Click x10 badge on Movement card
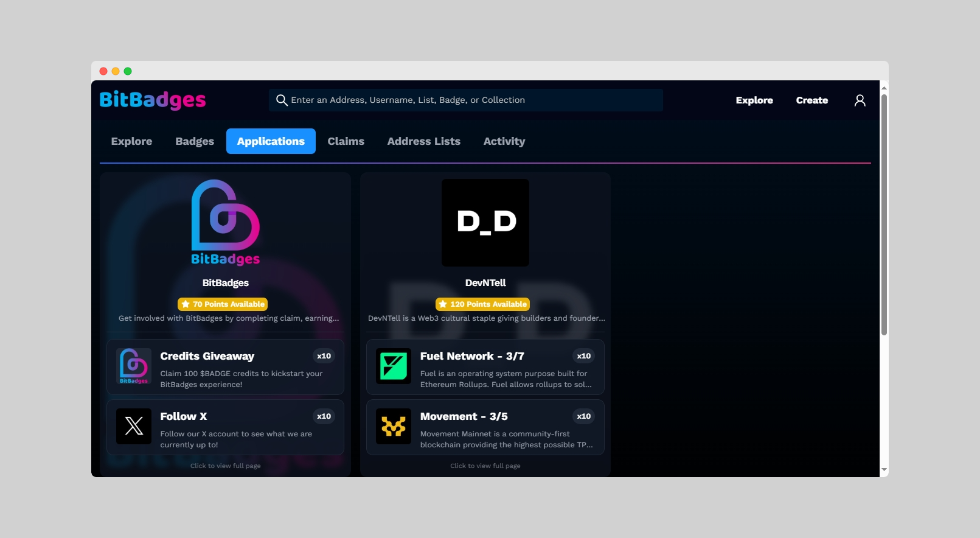Screen dimensions: 980x538 pos(584,416)
